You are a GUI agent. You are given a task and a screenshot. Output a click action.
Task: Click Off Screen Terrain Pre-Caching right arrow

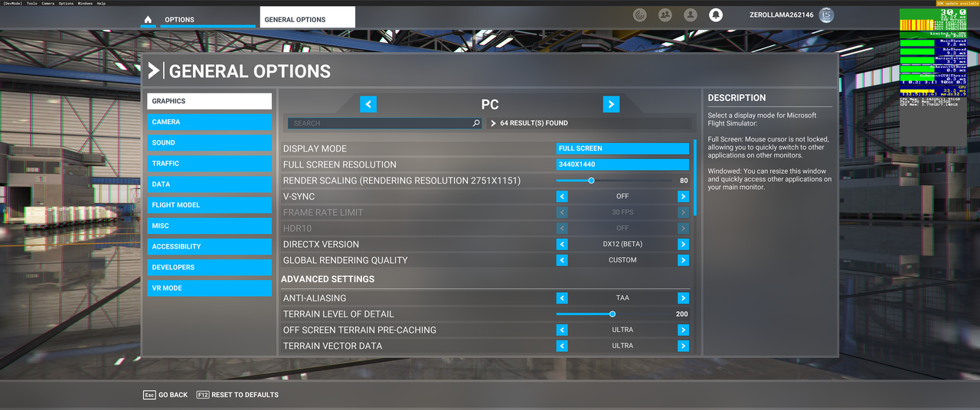[x=683, y=330]
